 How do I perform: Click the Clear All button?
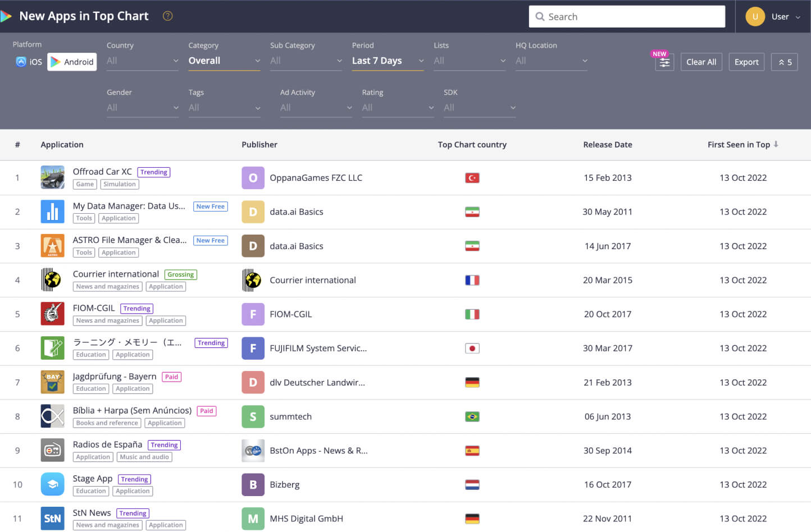pos(701,62)
